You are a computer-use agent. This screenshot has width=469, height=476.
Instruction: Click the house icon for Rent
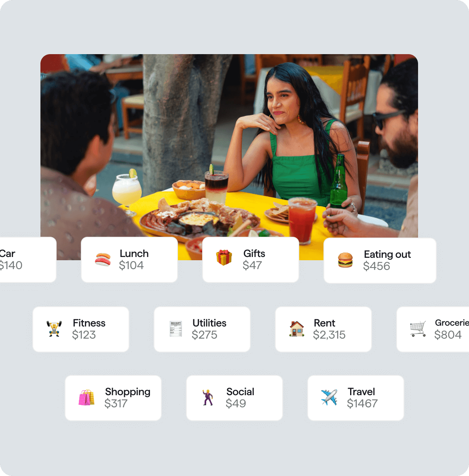coord(297,329)
